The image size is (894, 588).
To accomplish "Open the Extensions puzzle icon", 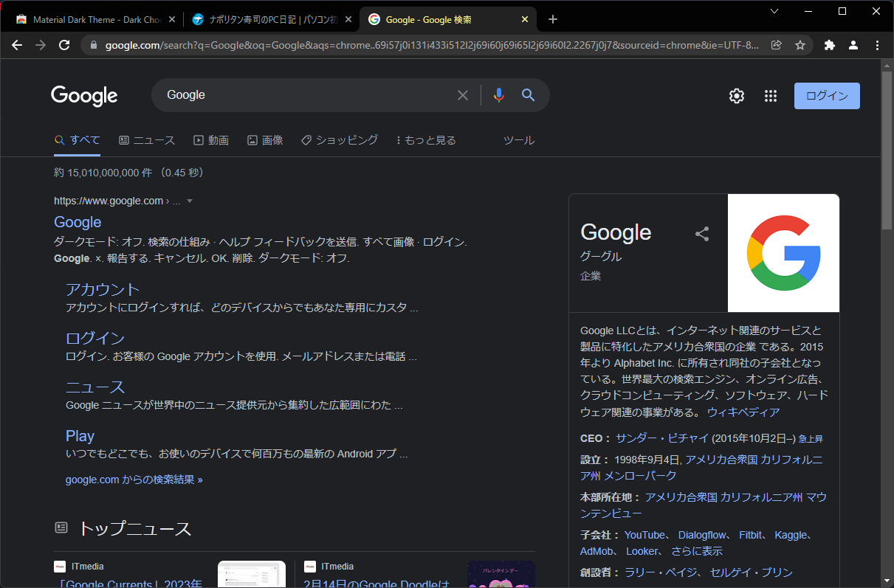I will 830,45.
